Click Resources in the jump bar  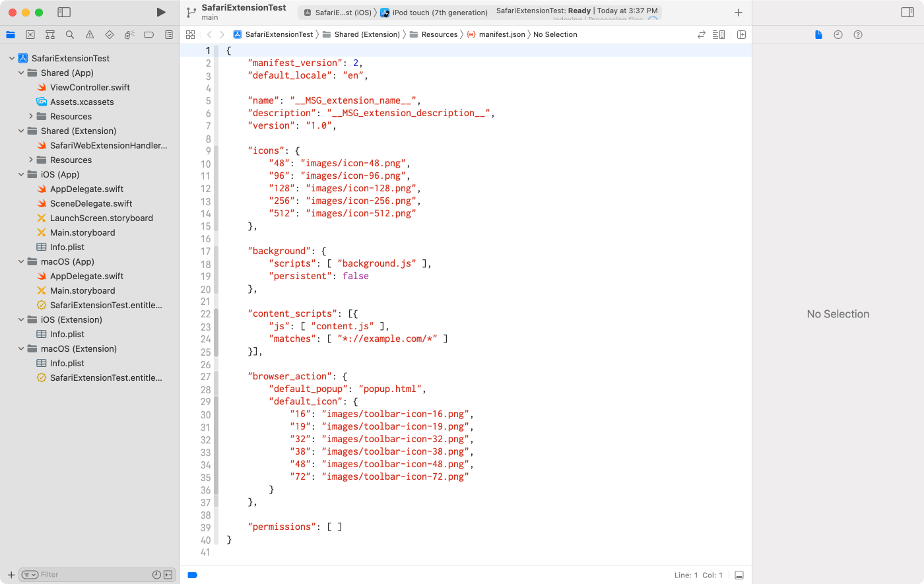(434, 34)
